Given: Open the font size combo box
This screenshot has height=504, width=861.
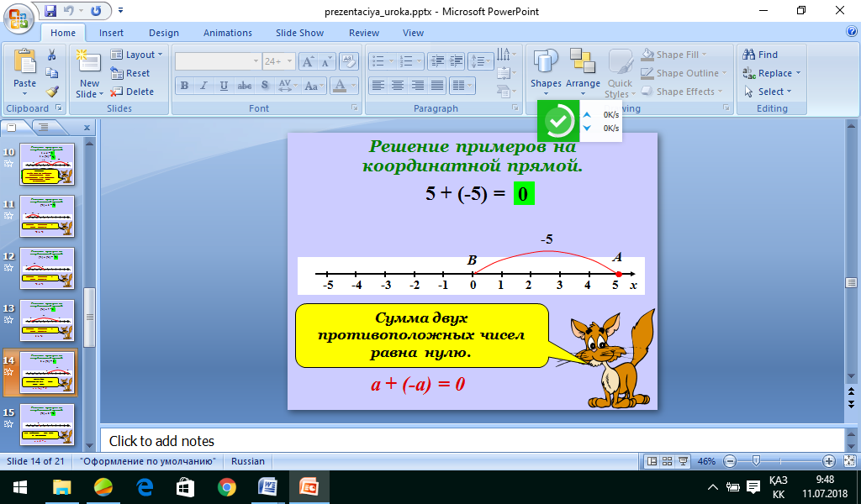Looking at the screenshot, I should click(x=278, y=61).
